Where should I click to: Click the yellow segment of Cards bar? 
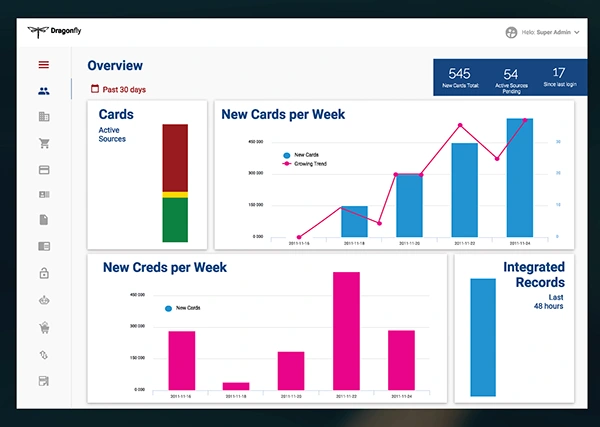tap(175, 195)
